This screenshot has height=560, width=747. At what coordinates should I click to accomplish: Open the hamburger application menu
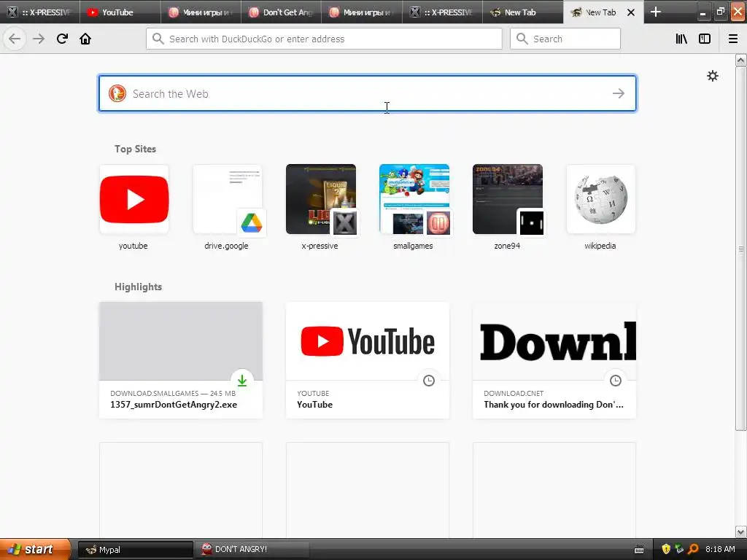[733, 39]
